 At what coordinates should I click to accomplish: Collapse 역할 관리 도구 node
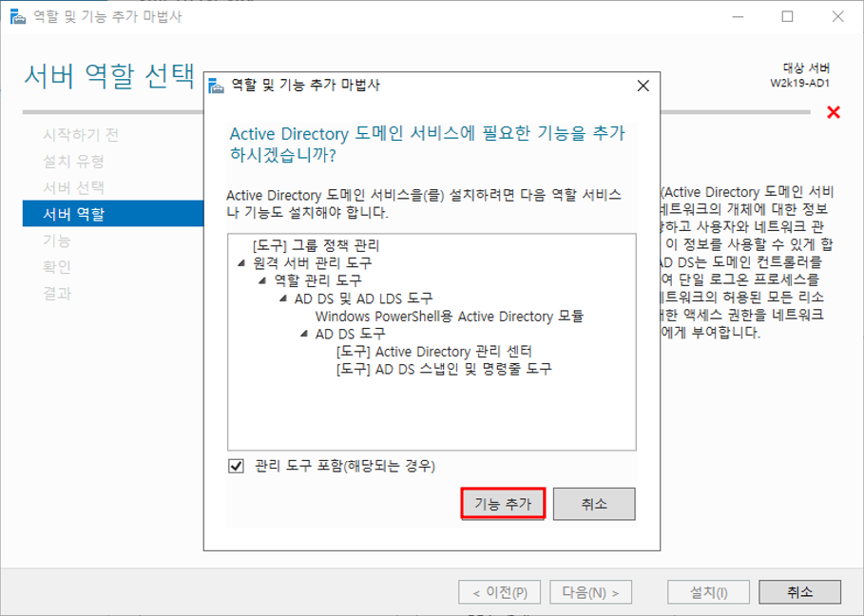[x=262, y=281]
